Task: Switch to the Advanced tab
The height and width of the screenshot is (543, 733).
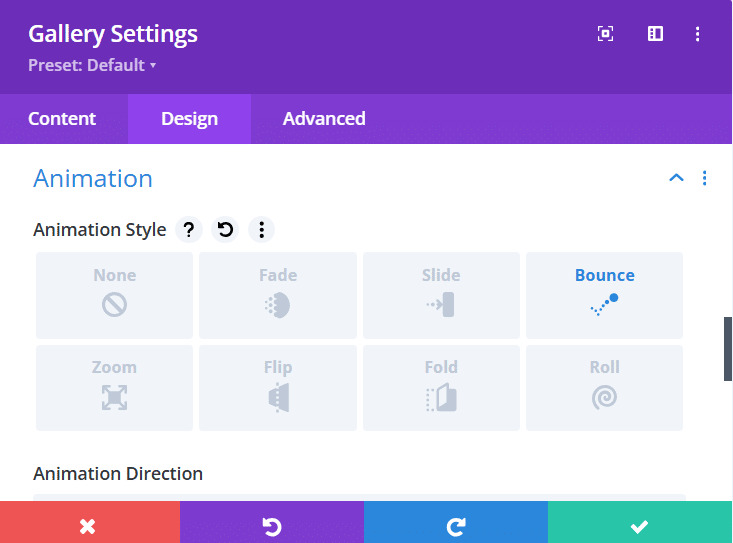Action: coord(324,119)
